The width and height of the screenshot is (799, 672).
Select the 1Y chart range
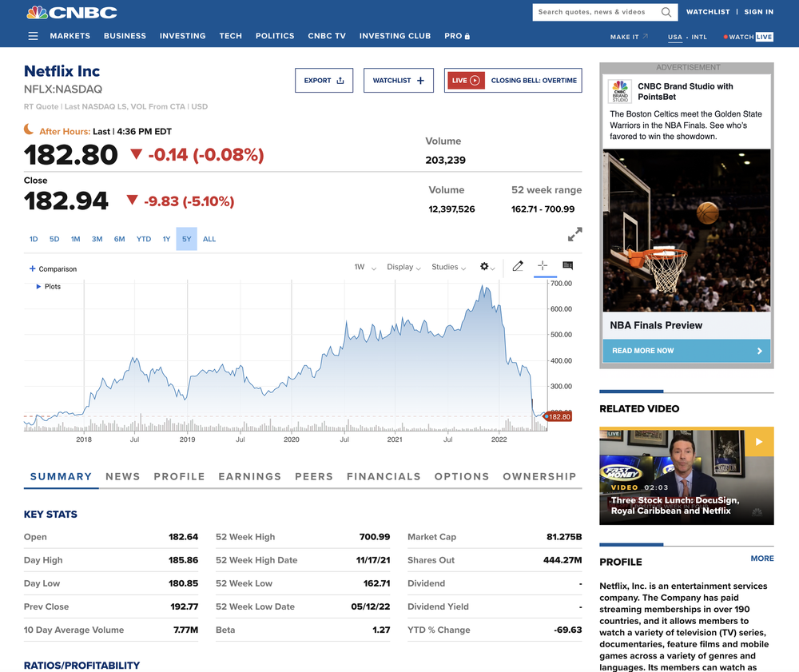pos(166,239)
